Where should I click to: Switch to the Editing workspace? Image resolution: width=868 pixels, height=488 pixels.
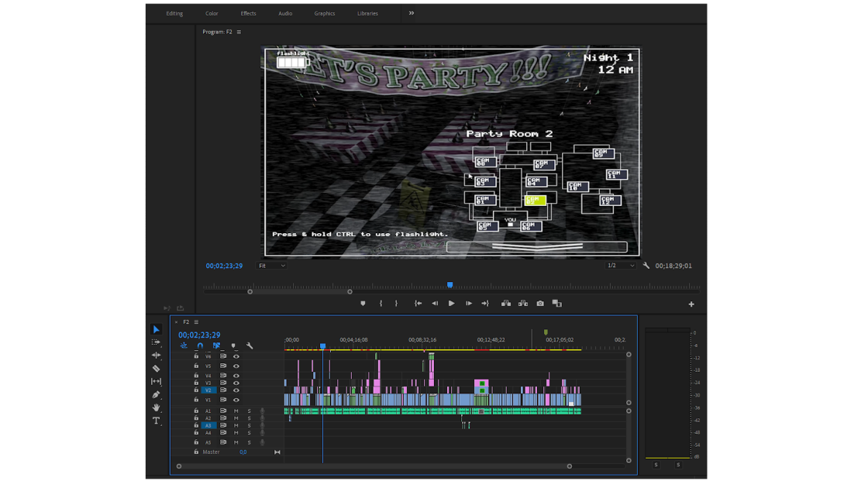click(x=174, y=13)
